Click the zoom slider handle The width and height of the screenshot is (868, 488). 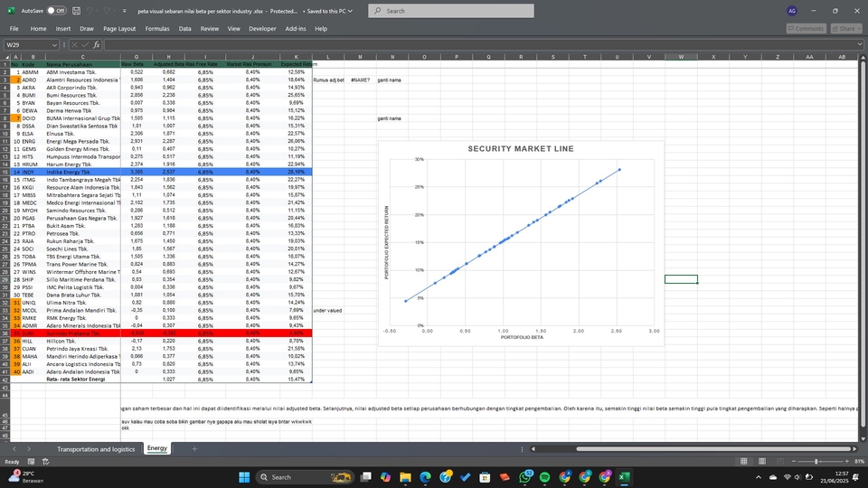(x=816, y=462)
